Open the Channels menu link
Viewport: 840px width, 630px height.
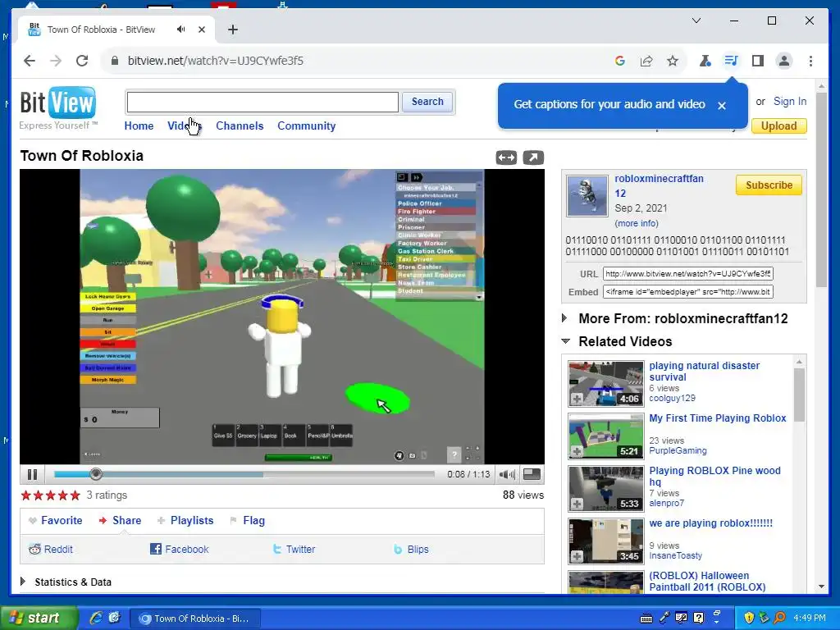pyautogui.click(x=240, y=126)
